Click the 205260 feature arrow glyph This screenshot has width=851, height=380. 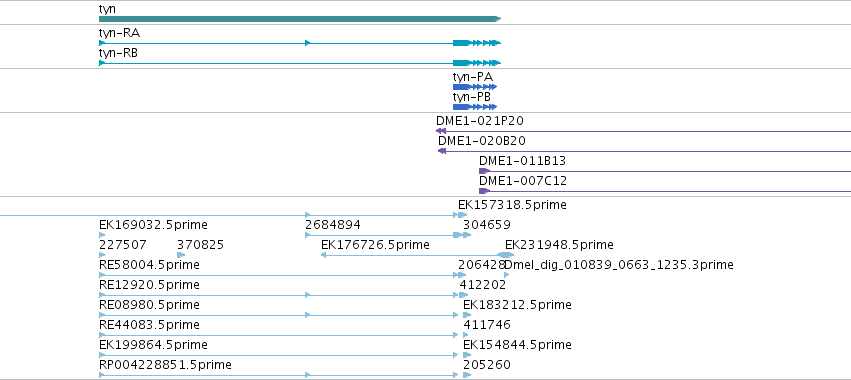coord(467,375)
